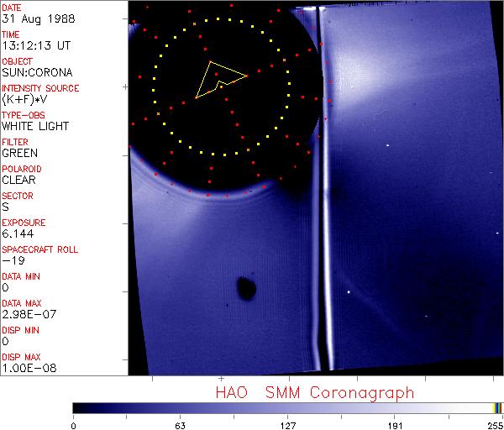Viewport: 504px width, 430px height.
Task: Click the colorbar at tick value 127
Action: [x=287, y=407]
